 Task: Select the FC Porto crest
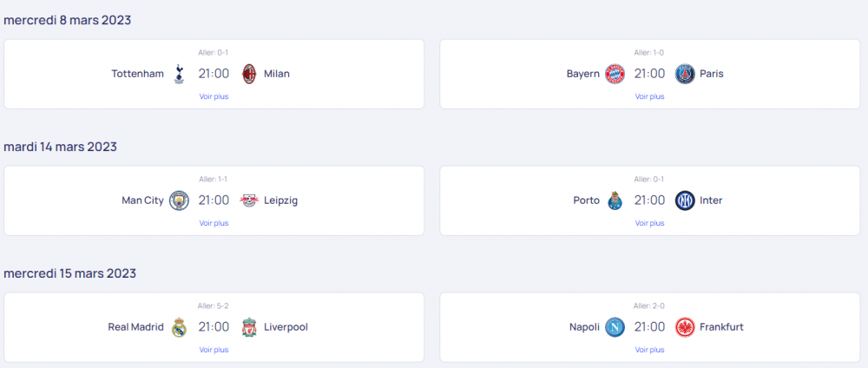coord(615,200)
